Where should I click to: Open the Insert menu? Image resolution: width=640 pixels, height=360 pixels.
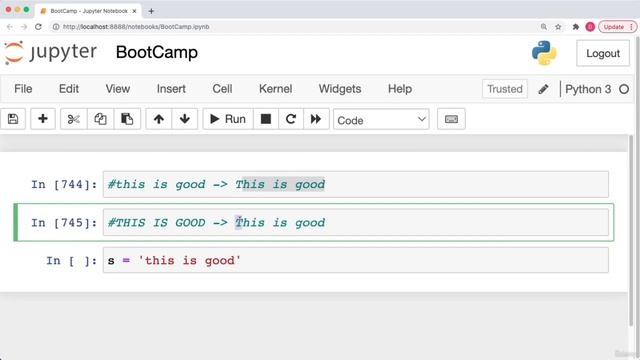(171, 89)
